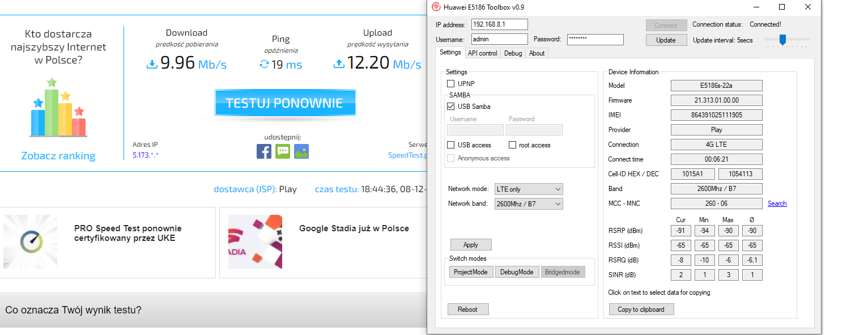This screenshot has width=868, height=335.
Task: Open the Zobacz ranking link
Action: 58,156
